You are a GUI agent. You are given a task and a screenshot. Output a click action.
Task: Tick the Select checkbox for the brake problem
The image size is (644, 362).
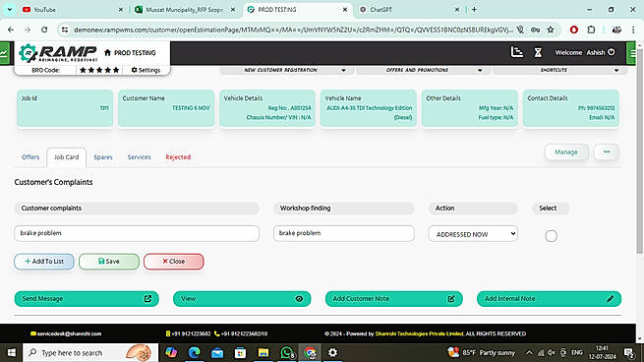point(551,236)
